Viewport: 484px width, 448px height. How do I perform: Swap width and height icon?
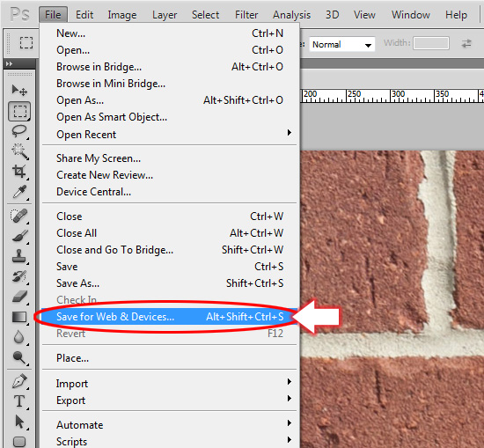[466, 43]
